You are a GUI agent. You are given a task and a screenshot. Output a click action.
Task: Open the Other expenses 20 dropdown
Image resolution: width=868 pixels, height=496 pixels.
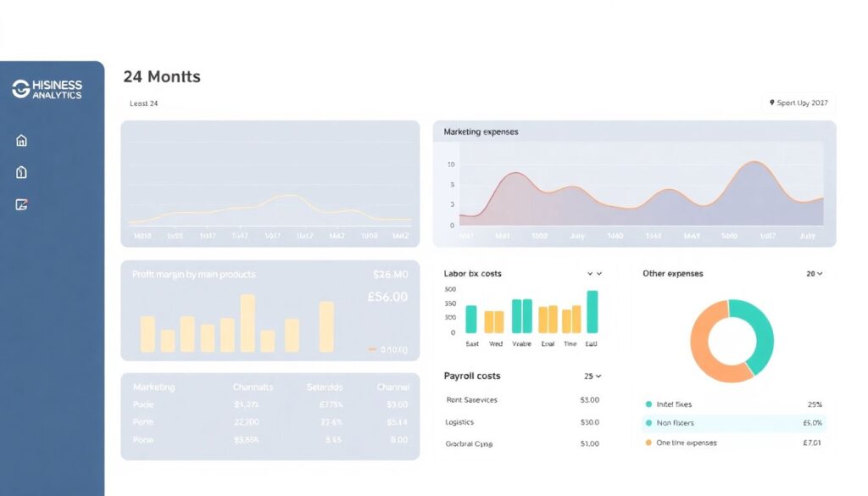(815, 274)
